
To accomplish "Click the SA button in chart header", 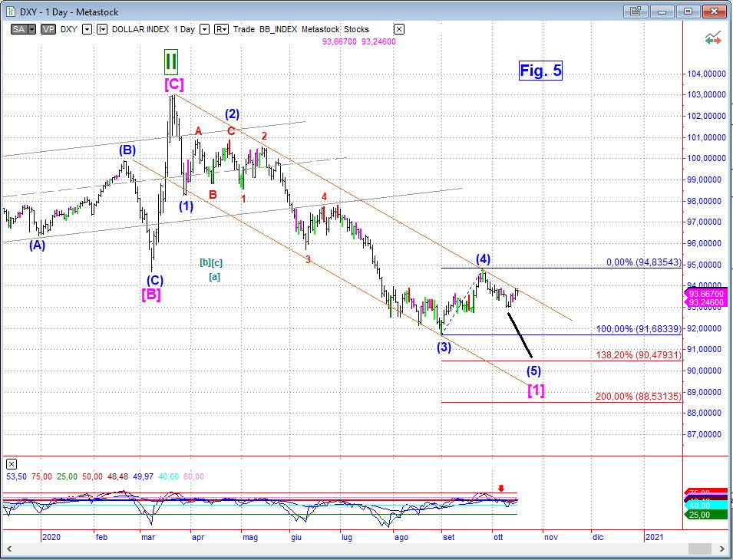I will click(x=18, y=29).
